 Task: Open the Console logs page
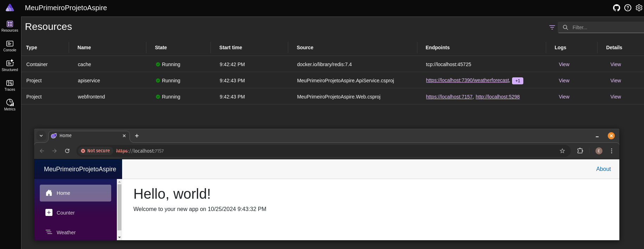[x=10, y=46]
